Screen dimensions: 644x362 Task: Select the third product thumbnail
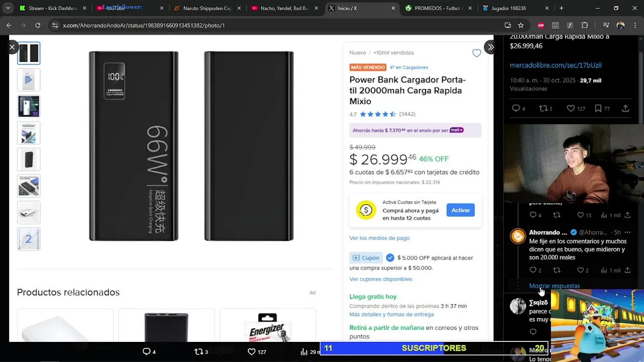point(29,106)
